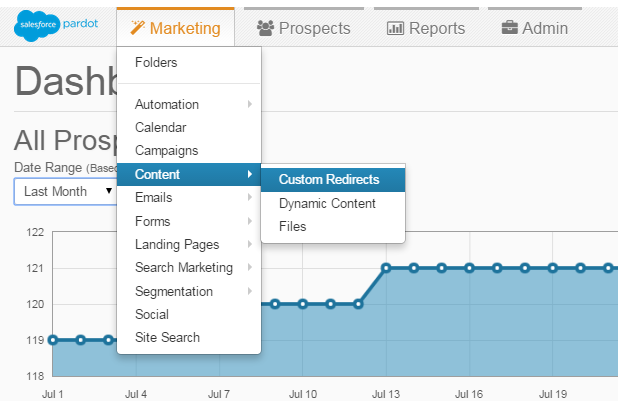Click the Jul 7 axis label
Screen dimensions: 618x401
(x=219, y=394)
